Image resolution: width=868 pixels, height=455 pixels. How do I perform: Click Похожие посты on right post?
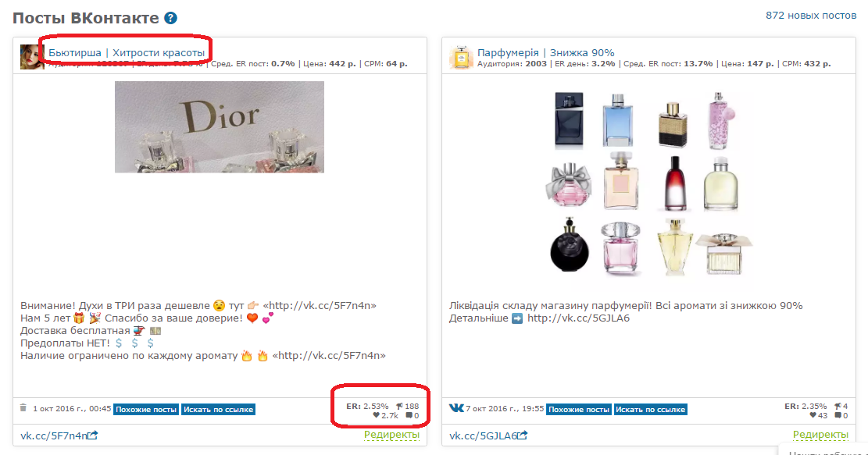(578, 409)
